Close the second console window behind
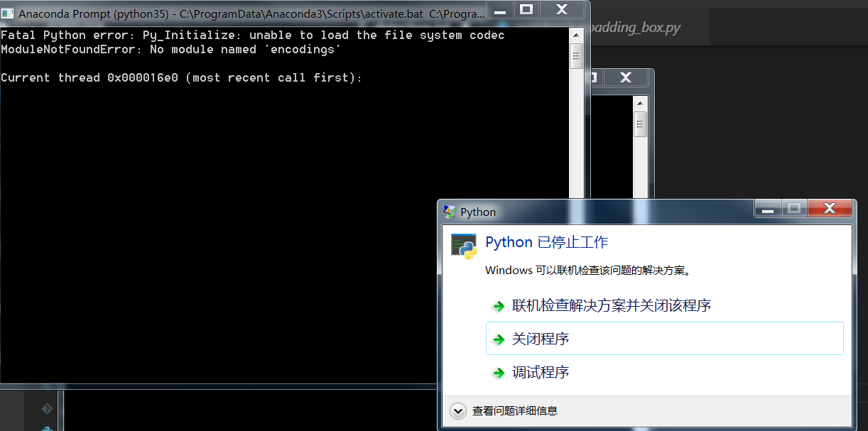868x431 pixels. (x=626, y=77)
